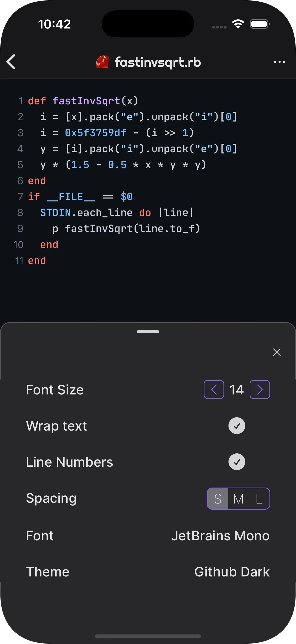Tap p fastInvSqrt(line.to_f) on line 9
Screen dimensions: 296x644
click(126, 229)
